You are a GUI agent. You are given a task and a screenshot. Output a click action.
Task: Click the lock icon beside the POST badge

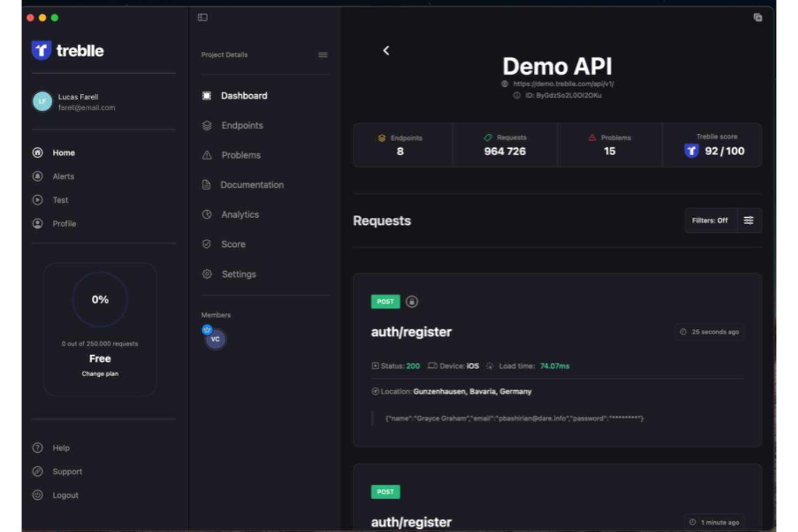click(412, 301)
